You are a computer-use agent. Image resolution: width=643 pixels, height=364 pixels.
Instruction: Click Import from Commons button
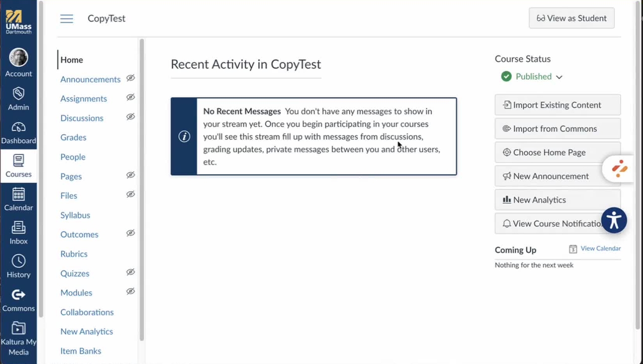click(558, 129)
